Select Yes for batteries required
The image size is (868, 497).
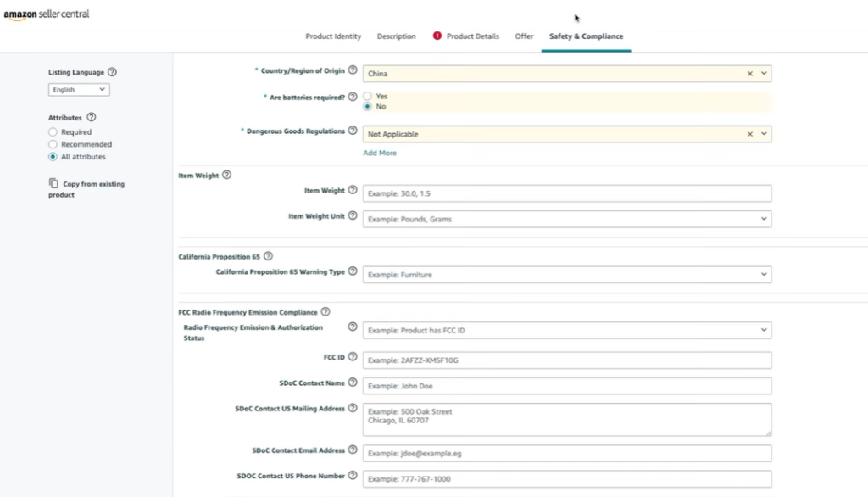coord(368,97)
